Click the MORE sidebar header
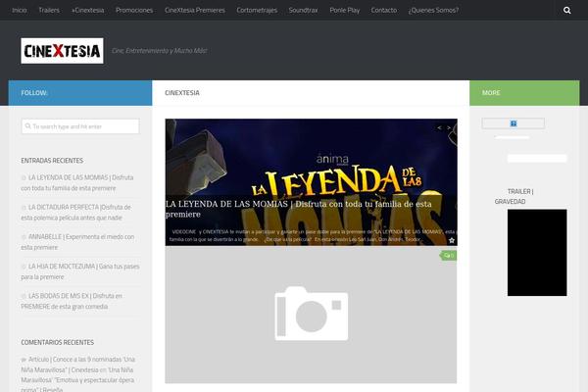 [524, 93]
